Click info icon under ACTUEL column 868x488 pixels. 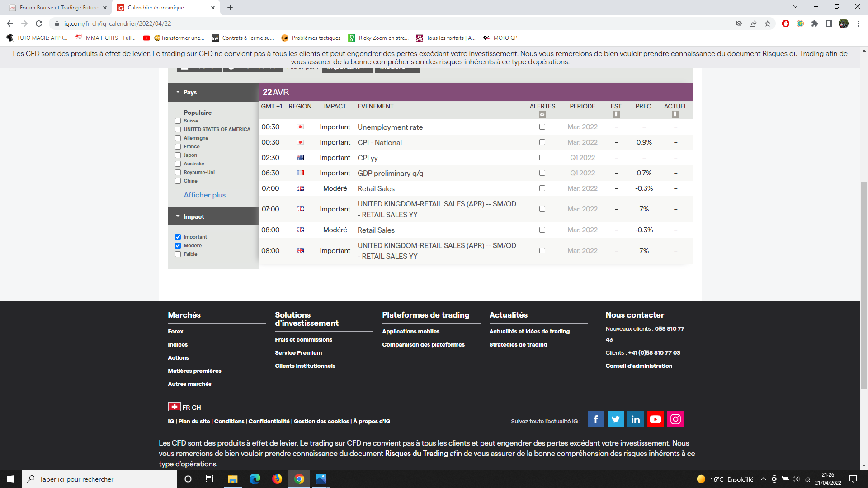[x=675, y=115]
